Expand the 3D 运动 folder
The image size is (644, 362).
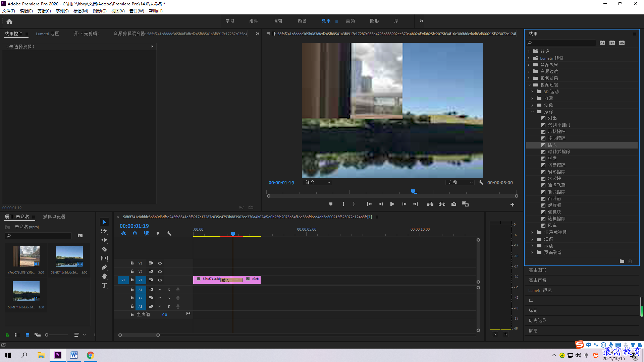point(532,92)
